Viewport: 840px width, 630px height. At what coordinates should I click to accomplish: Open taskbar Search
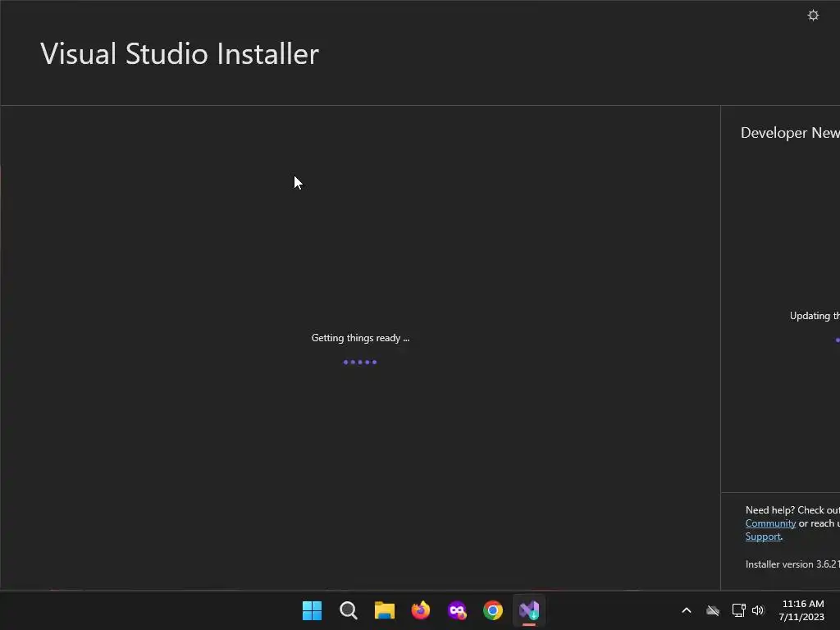(348, 610)
